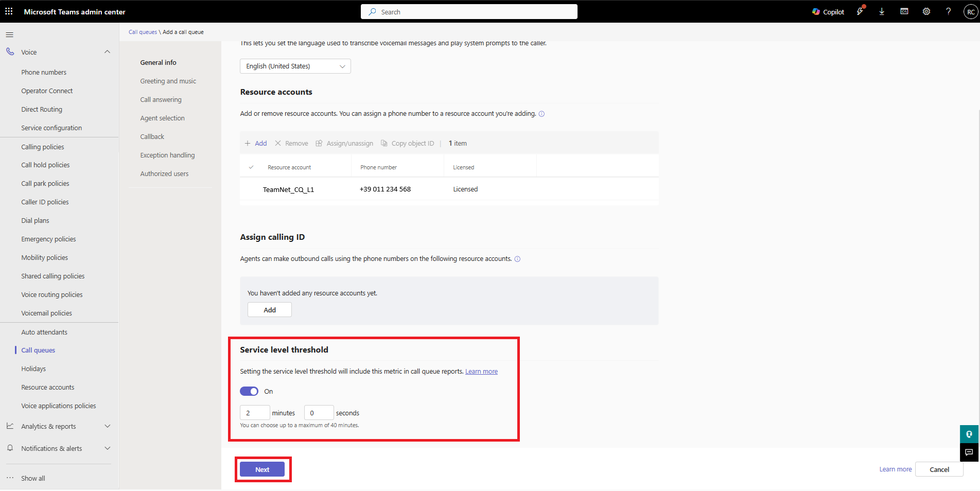This screenshot has height=491, width=980.
Task: Turn off Service level threshold toggle
Action: (x=249, y=391)
